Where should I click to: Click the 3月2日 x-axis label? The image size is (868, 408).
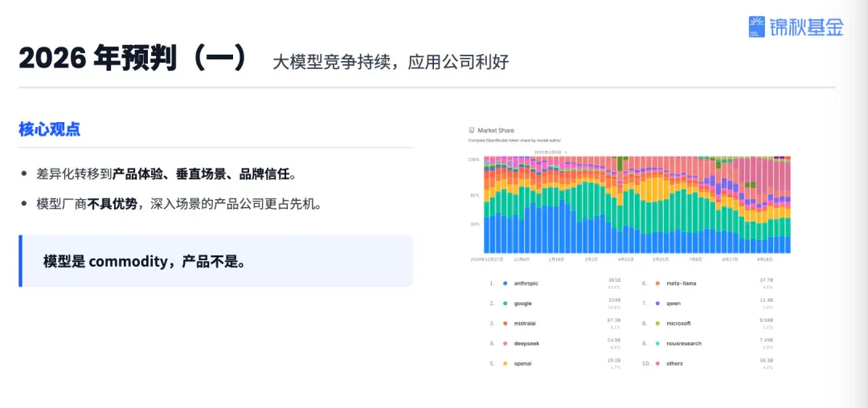click(591, 259)
